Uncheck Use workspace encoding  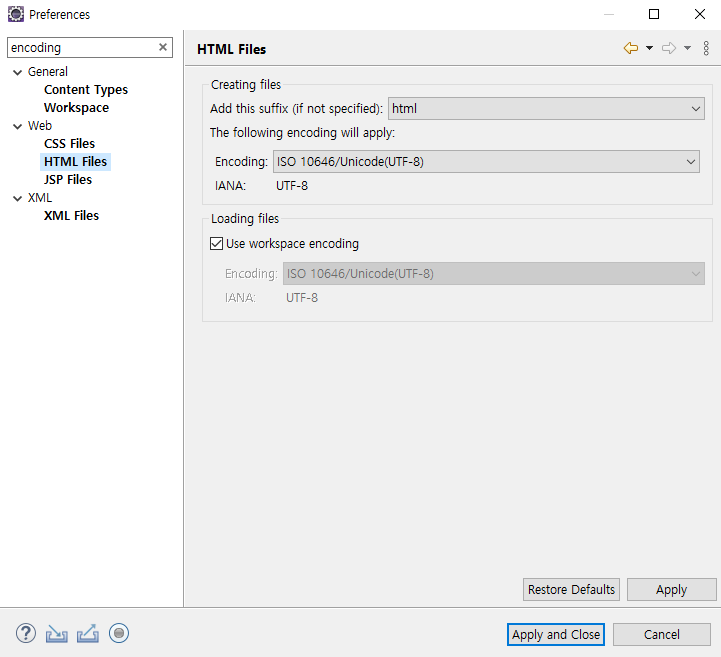216,243
